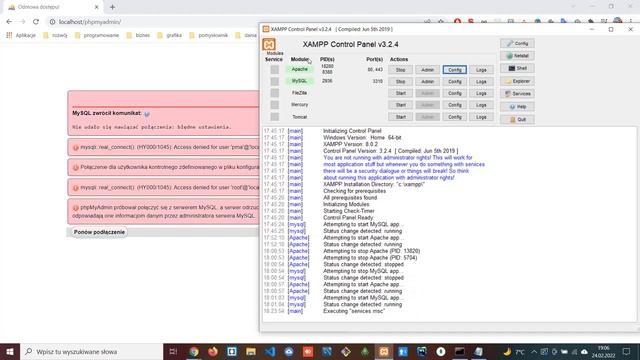
Task: Click help icon beside 'MySQL zwrócił komunikat'
Action: click(147, 114)
